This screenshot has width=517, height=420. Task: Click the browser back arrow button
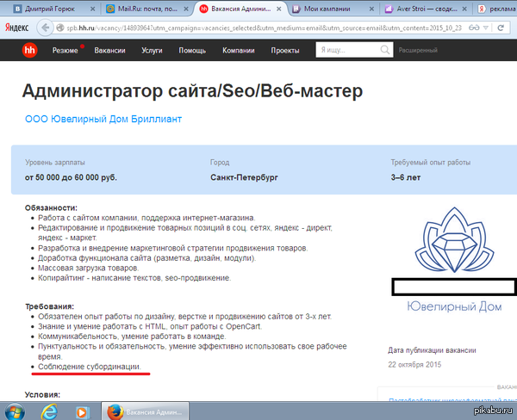pyautogui.click(x=45, y=28)
